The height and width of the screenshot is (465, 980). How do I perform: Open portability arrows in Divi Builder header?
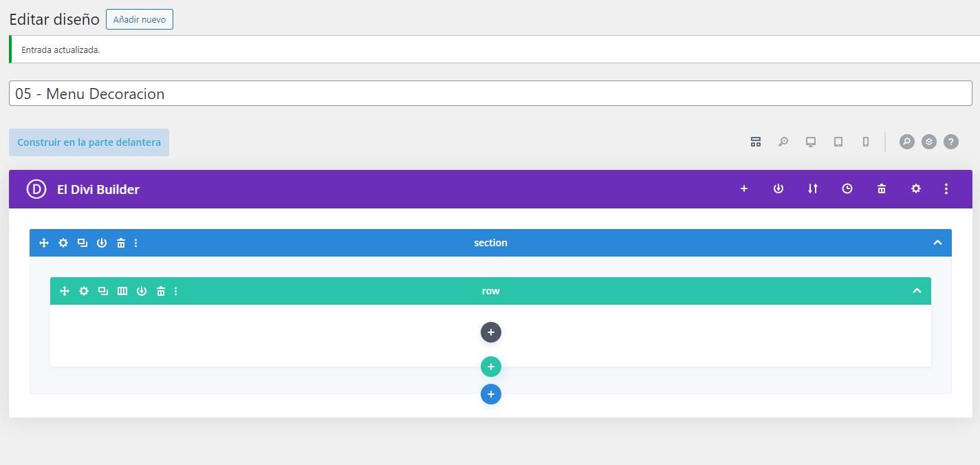click(813, 188)
